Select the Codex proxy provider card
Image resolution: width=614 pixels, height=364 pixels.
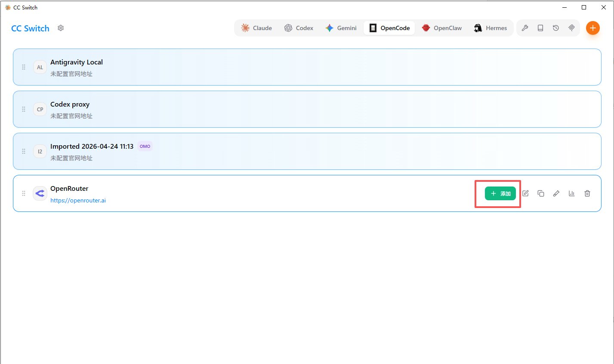click(x=307, y=109)
